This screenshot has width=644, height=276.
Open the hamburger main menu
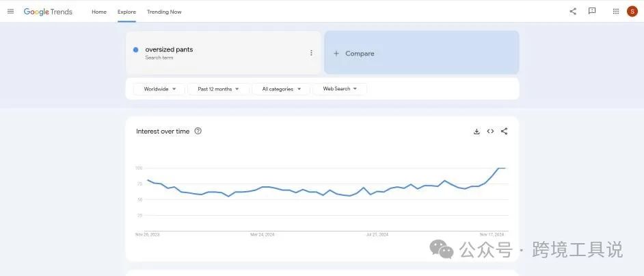point(10,11)
